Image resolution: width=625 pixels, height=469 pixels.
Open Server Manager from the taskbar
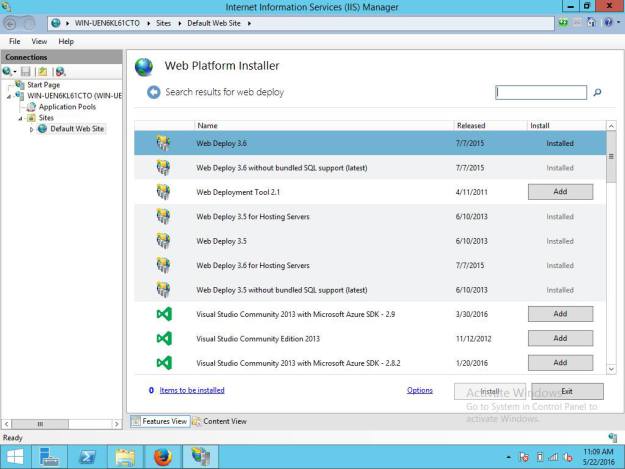click(50, 456)
